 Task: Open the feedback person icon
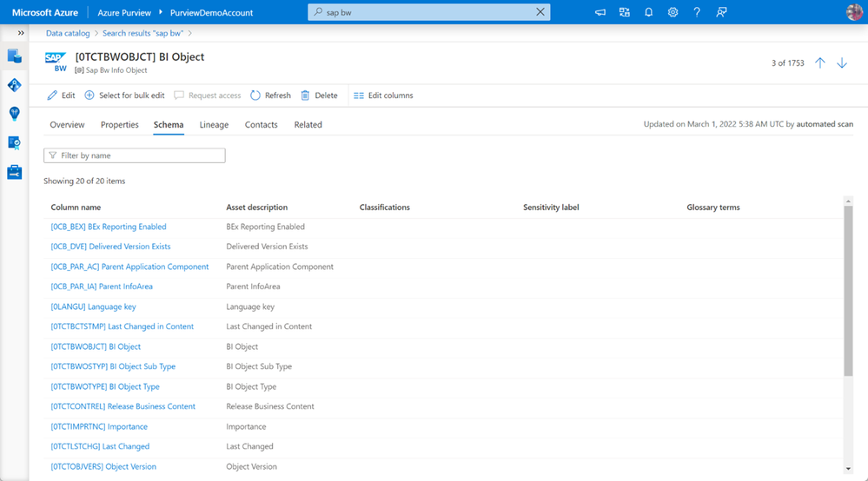[x=721, y=12]
